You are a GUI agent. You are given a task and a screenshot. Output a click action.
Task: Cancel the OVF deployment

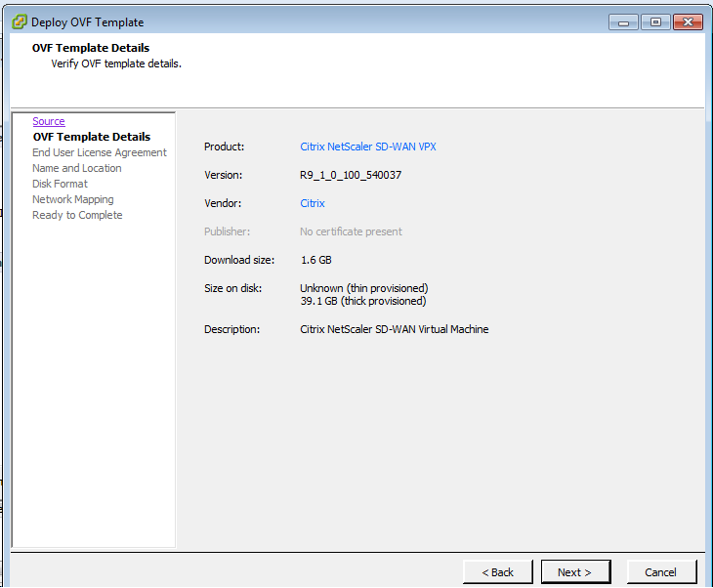pos(661,572)
